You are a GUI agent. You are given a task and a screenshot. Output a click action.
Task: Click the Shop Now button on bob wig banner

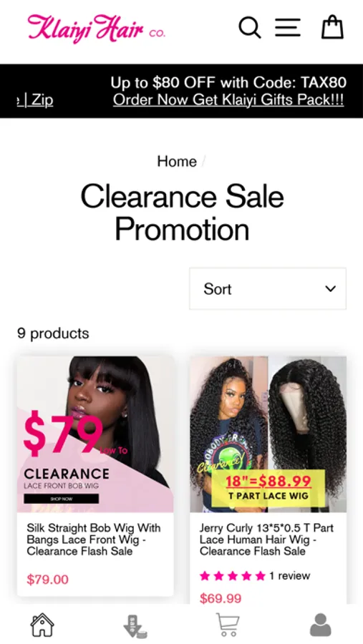[x=62, y=499]
